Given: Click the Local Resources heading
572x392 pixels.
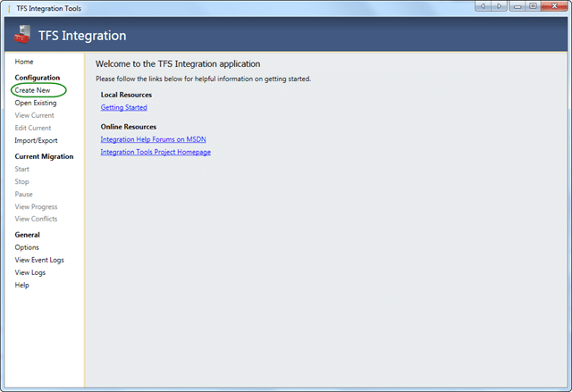Looking at the screenshot, I should 126,95.
